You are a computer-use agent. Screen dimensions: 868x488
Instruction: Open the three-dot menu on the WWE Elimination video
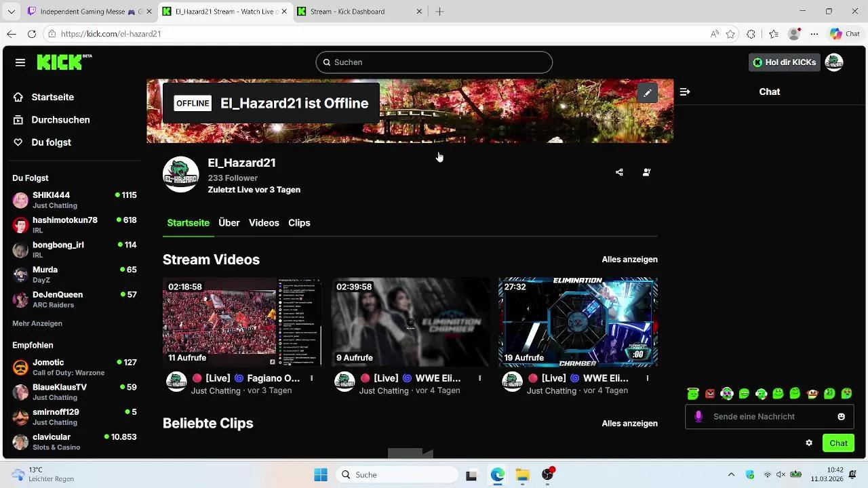[479, 378]
